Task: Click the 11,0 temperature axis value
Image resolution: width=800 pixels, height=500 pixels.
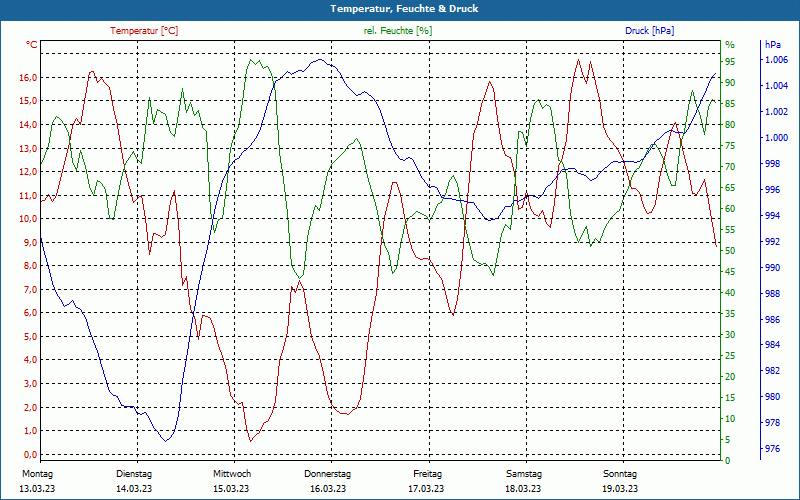Action: tap(29, 195)
